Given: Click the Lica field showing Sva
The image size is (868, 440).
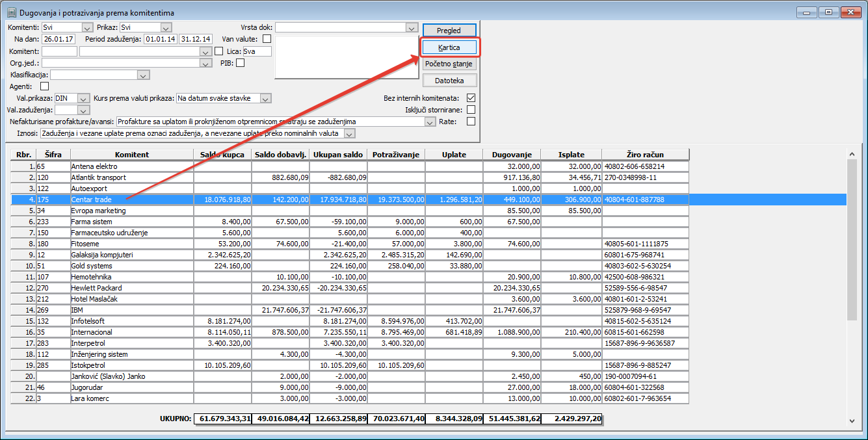Looking at the screenshot, I should tap(257, 51).
